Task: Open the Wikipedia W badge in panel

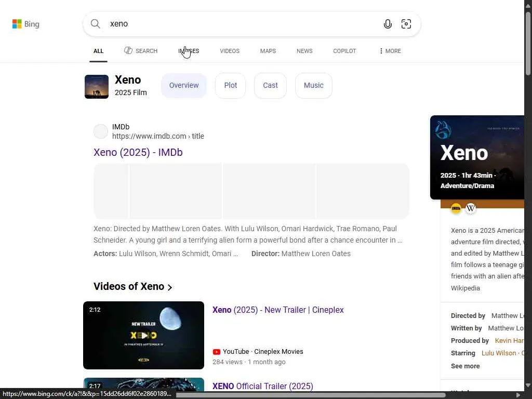Action: tap(470, 208)
